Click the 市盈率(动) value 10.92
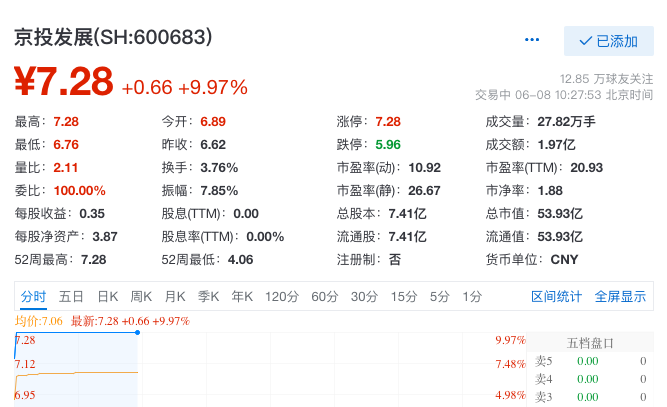 coord(425,168)
